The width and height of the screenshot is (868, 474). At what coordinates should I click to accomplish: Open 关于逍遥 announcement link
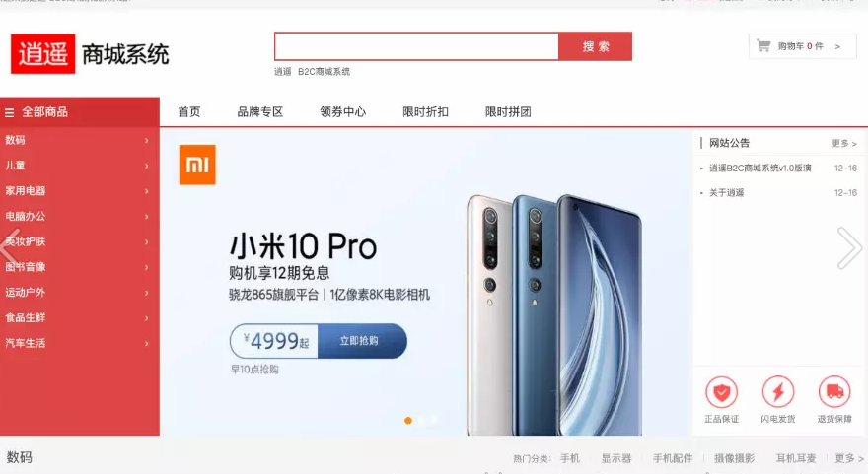[x=726, y=193]
